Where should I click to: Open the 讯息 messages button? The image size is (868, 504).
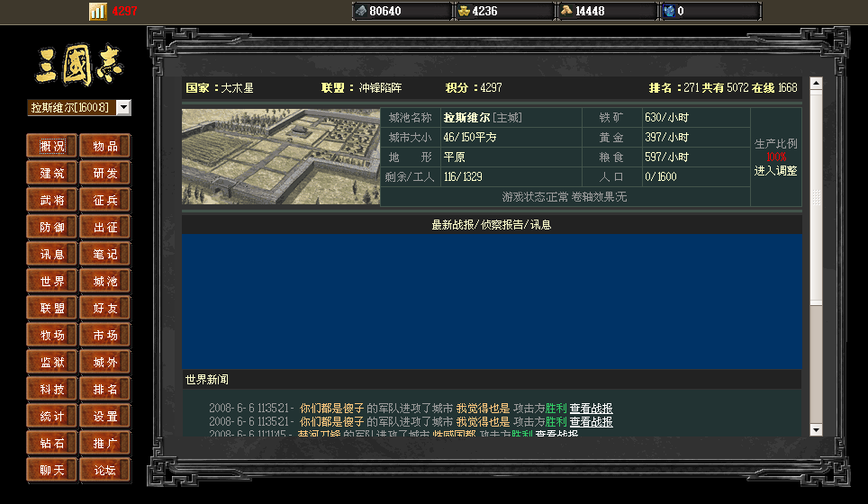coord(51,254)
